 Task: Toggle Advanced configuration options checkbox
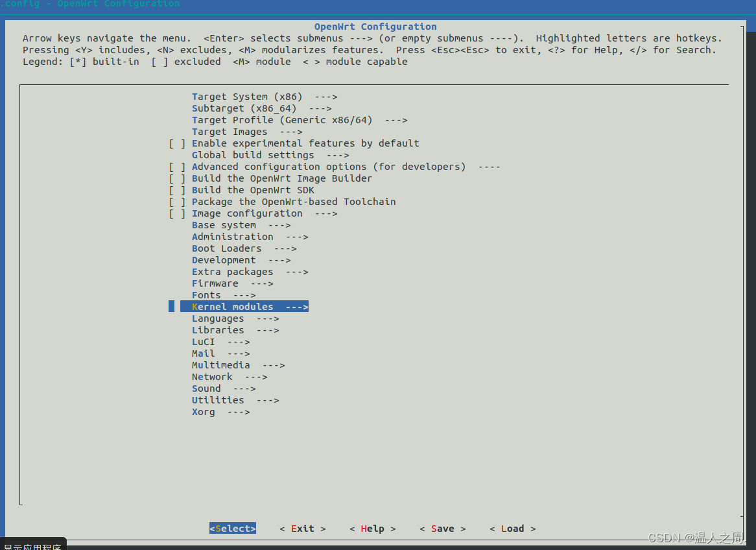(177, 167)
